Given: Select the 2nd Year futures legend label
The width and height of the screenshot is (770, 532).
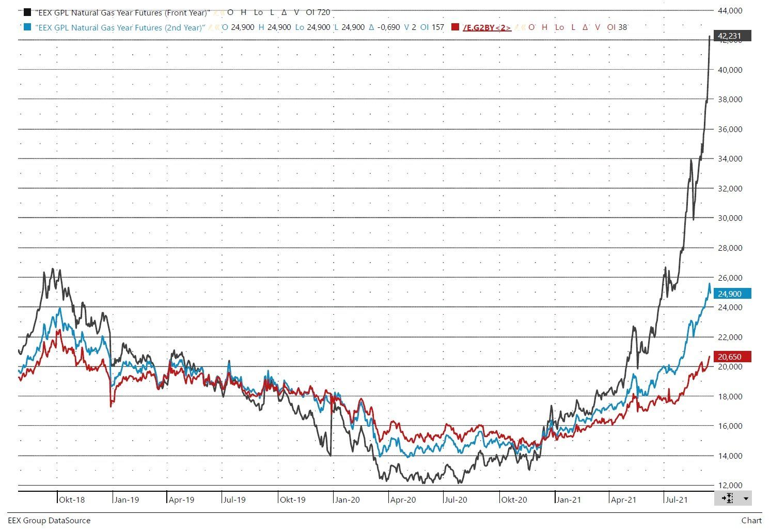Looking at the screenshot, I should point(120,27).
